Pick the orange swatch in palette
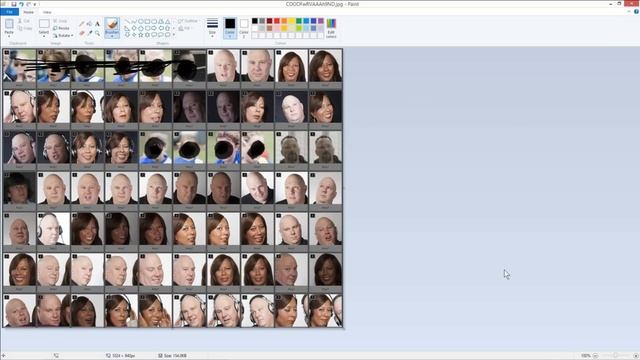The image size is (640, 360). pos(284,21)
